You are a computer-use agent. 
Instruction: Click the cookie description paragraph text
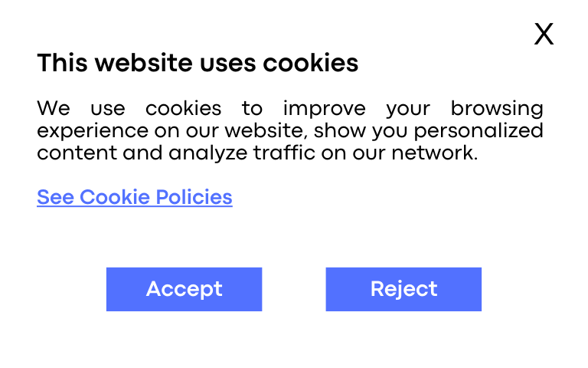click(x=289, y=130)
